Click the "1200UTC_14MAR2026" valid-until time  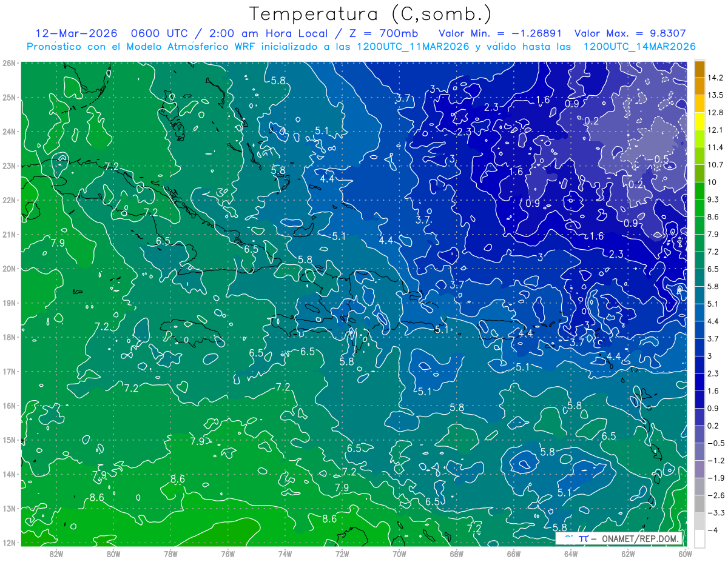click(x=639, y=47)
